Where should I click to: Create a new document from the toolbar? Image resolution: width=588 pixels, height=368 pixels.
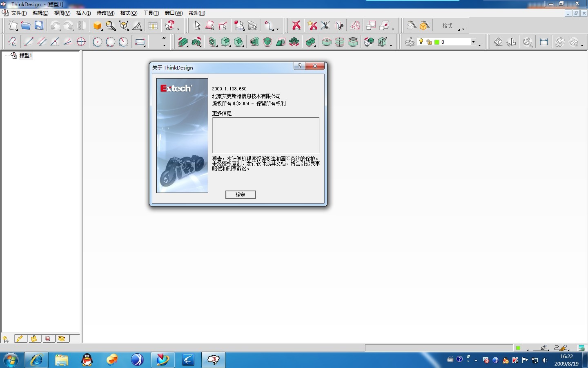click(13, 26)
